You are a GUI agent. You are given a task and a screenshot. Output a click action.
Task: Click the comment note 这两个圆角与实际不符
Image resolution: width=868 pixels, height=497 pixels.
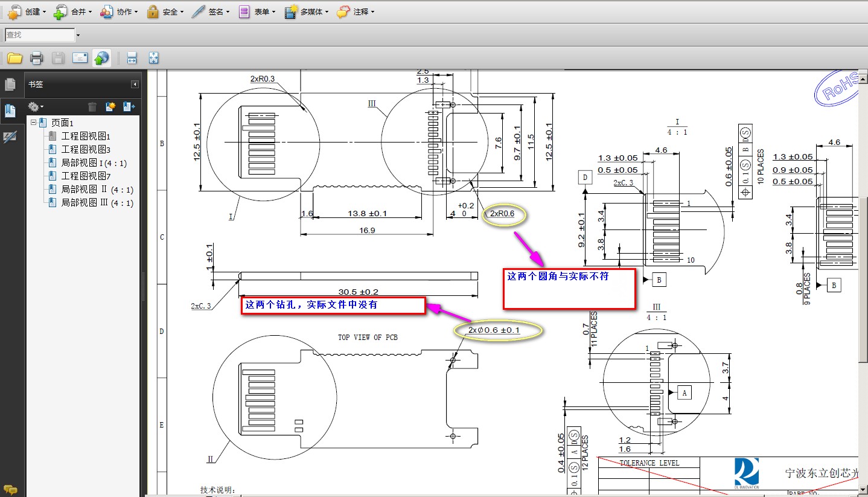[x=569, y=289]
